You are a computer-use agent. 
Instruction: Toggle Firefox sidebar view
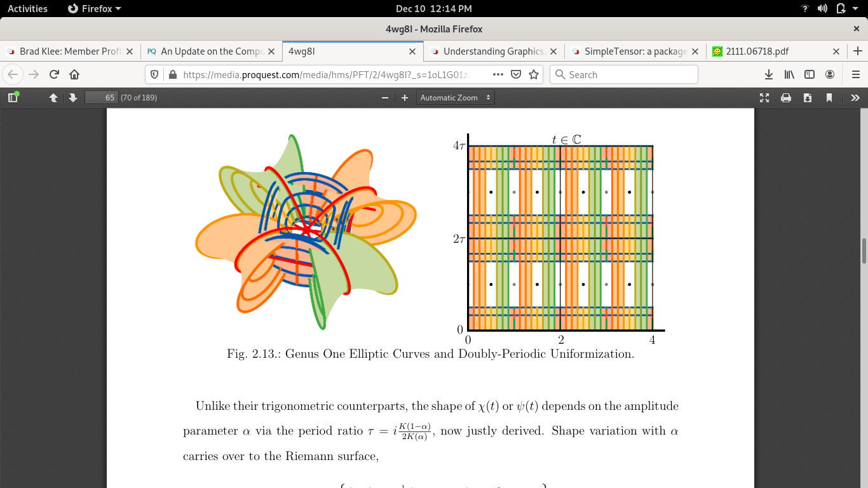coord(810,74)
